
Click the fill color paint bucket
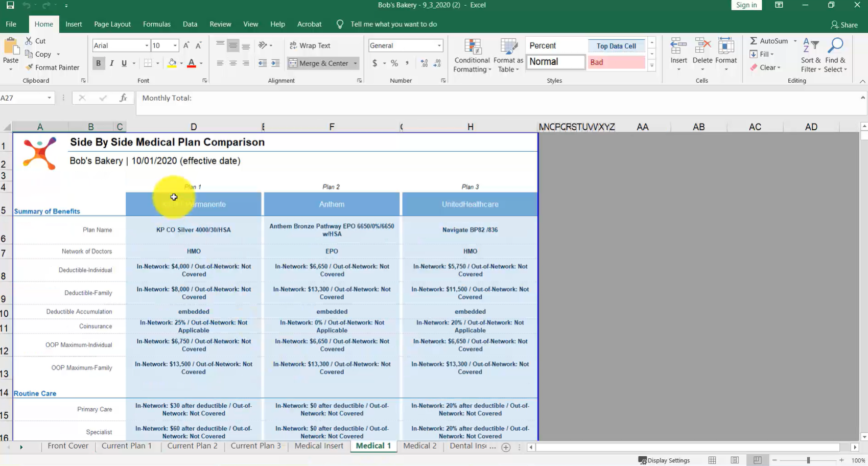pos(172,63)
